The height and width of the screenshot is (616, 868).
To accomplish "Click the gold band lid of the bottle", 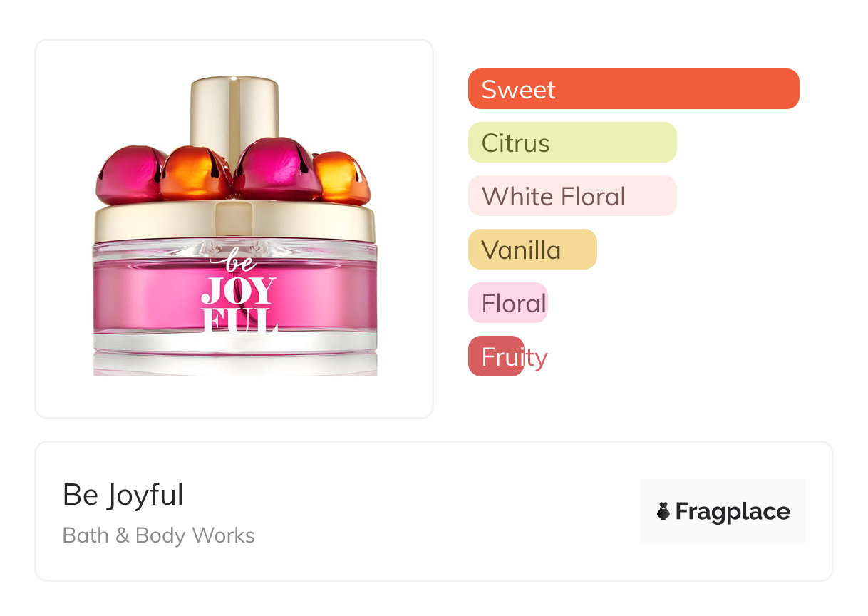I will click(x=234, y=222).
